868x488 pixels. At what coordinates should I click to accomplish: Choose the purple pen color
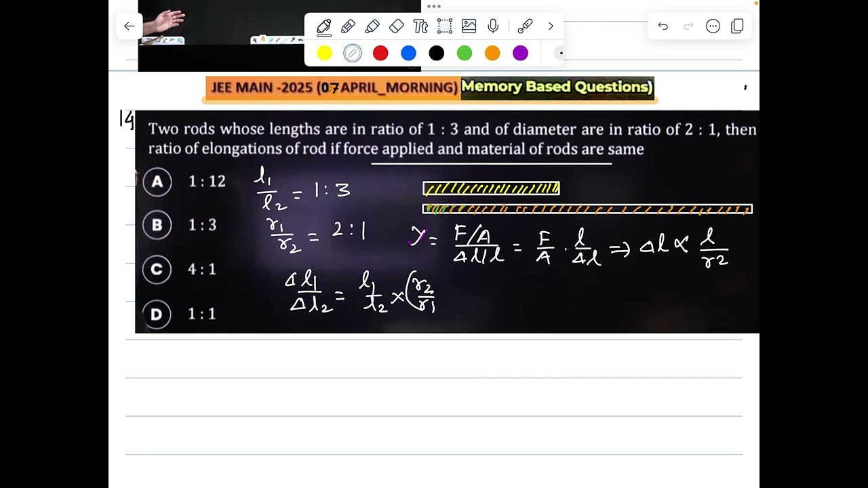tap(520, 53)
